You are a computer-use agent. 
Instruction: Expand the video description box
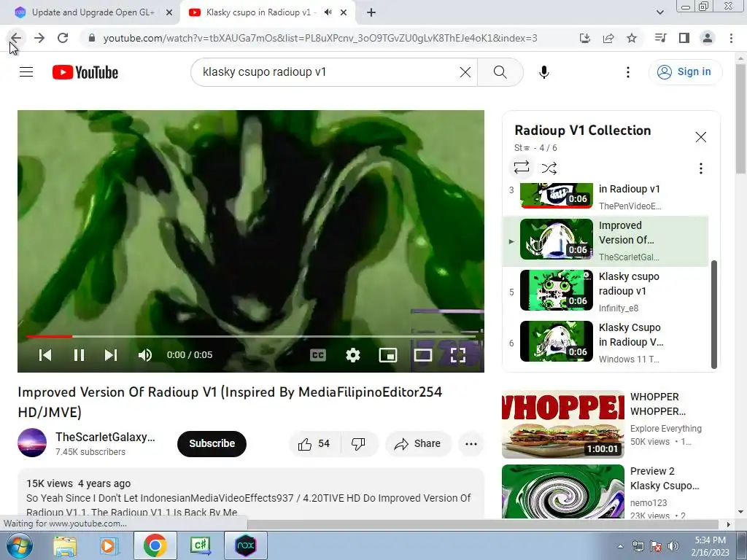(251, 494)
